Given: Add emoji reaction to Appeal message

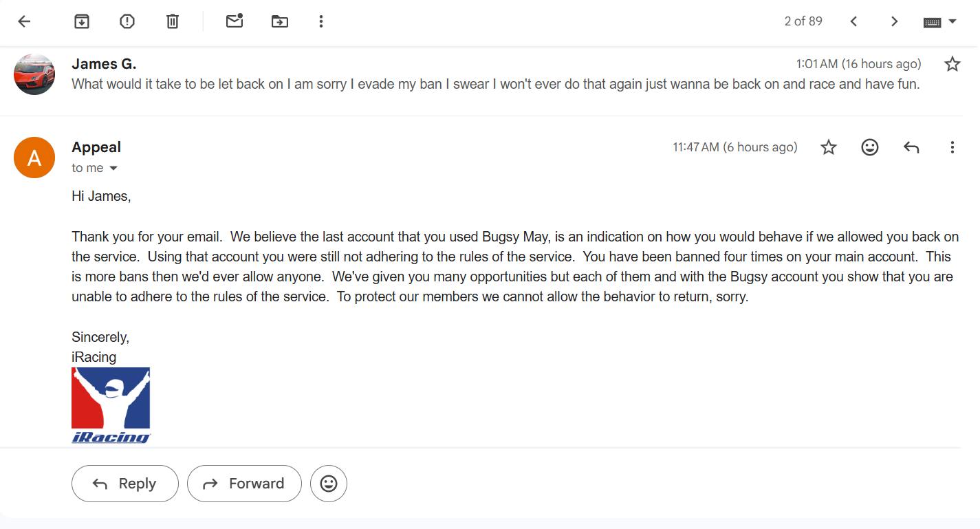Looking at the screenshot, I should tap(870, 147).
